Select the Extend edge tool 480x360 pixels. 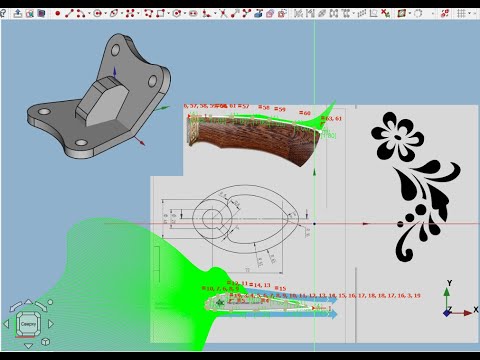[x=235, y=14]
